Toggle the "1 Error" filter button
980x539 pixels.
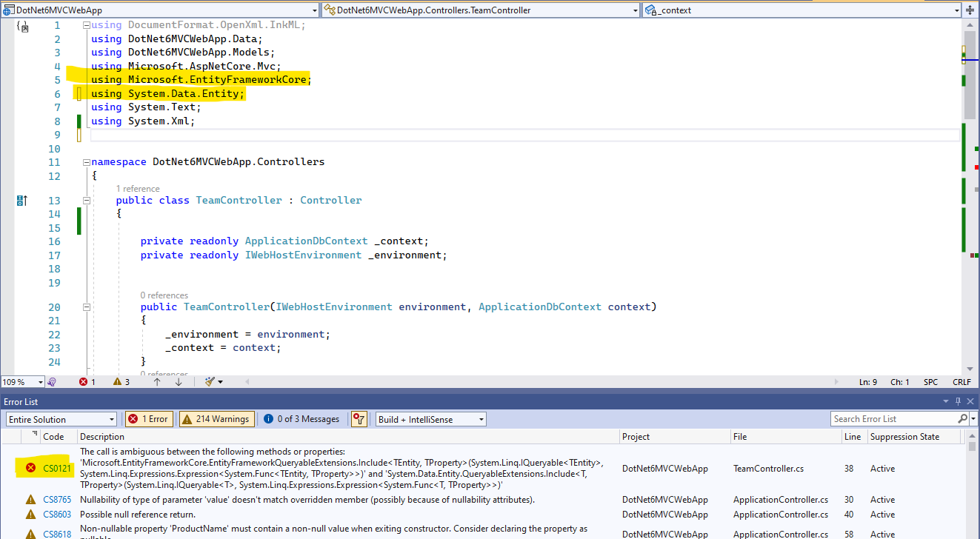tap(149, 418)
